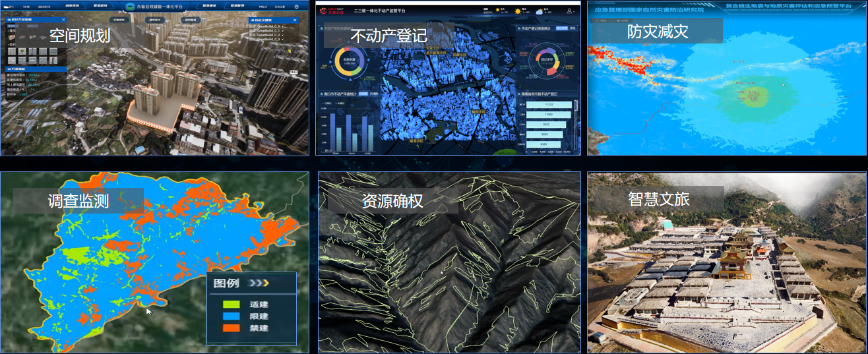
Task: Click the 防灾减灾 title label
Action: [x=657, y=31]
